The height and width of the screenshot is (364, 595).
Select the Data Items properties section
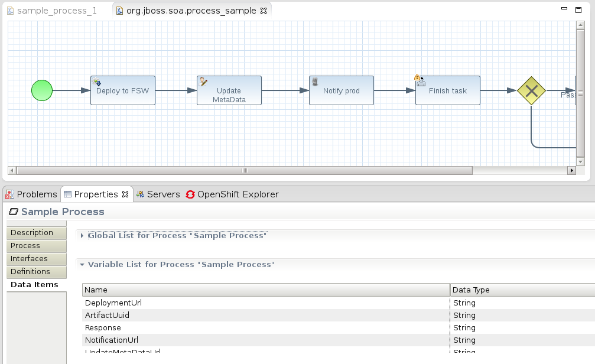[37, 285]
